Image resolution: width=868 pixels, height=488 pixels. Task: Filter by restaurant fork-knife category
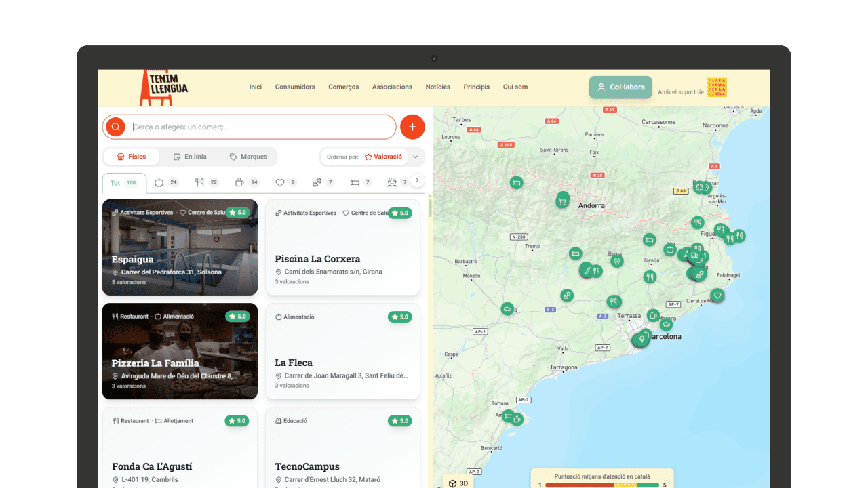pyautogui.click(x=207, y=182)
